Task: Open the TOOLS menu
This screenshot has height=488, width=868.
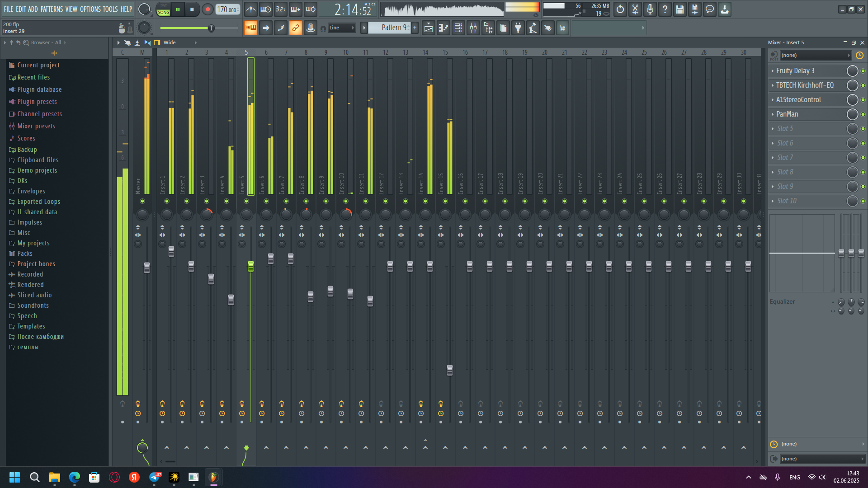Action: (110, 9)
